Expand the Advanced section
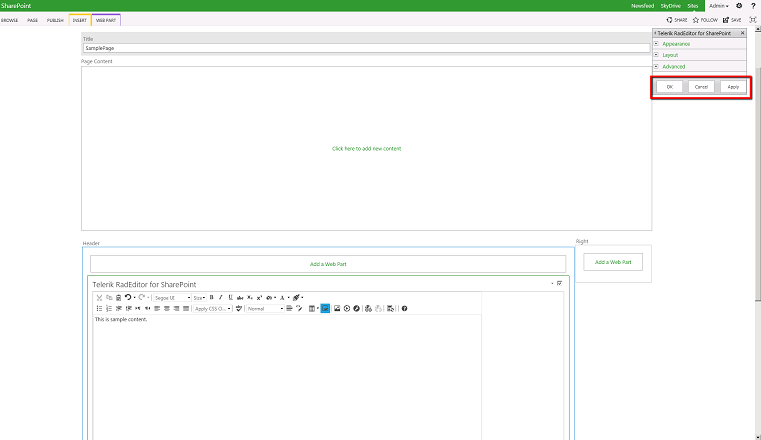Image resolution: width=761 pixels, height=440 pixels. tap(674, 66)
